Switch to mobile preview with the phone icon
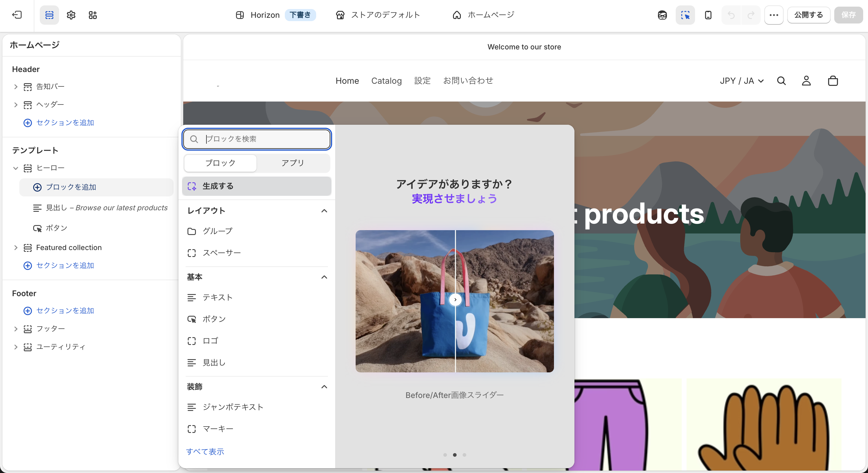This screenshot has height=473, width=868. click(708, 15)
